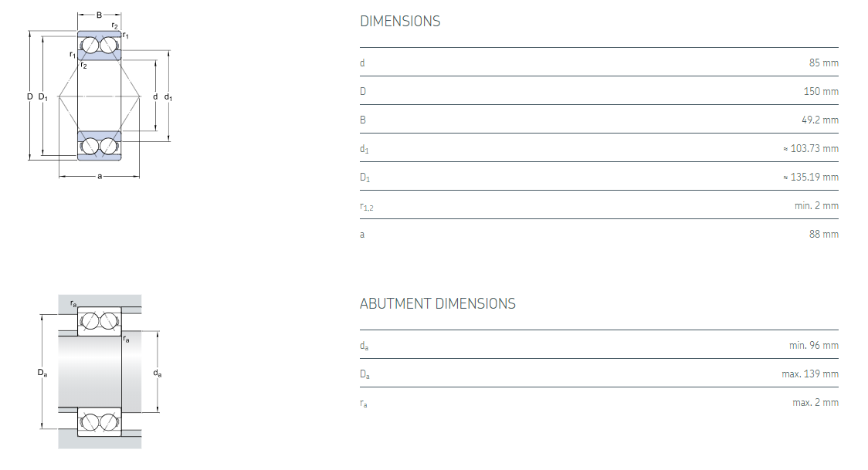Image resolution: width=868 pixels, height=470 pixels.
Task: Select the bore diameter value 85 mm
Action: (x=823, y=63)
